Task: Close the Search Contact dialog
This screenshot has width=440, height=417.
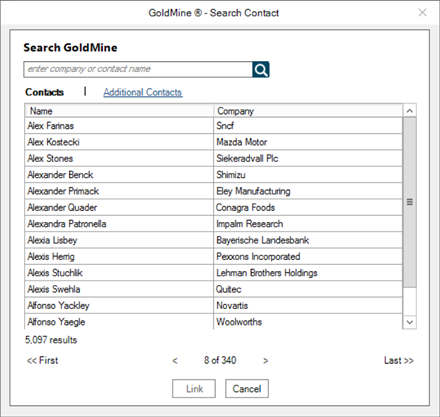Action: [422, 13]
